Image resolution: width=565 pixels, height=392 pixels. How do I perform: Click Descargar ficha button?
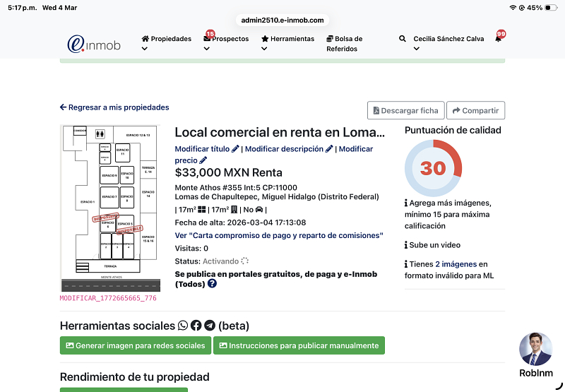point(405,110)
